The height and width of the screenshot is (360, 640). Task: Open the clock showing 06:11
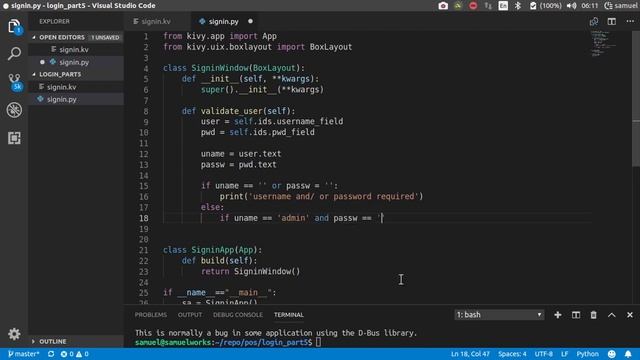589,6
